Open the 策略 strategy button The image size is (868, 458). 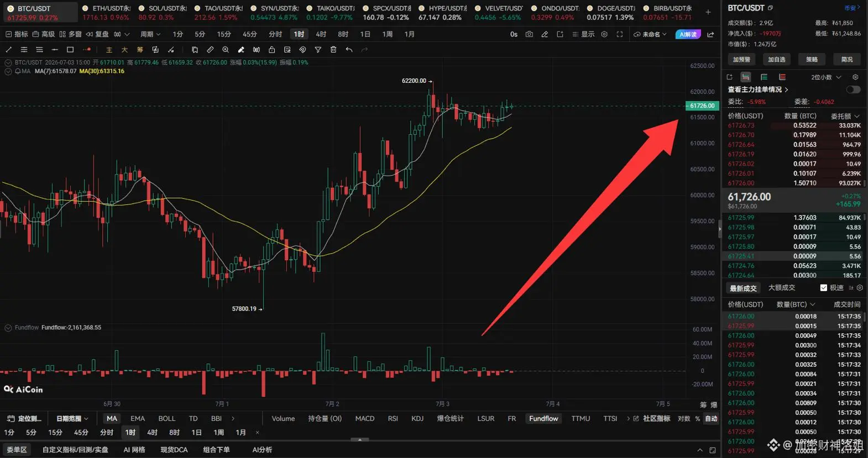pos(812,59)
